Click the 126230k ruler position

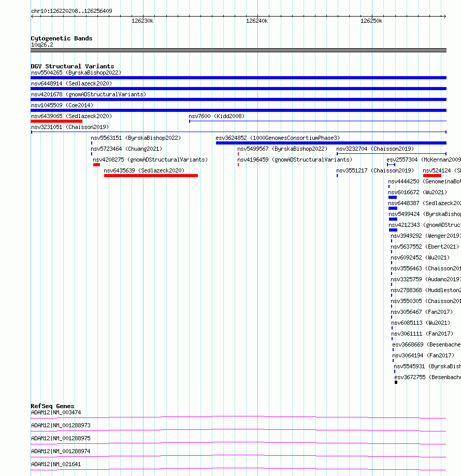pos(142,21)
